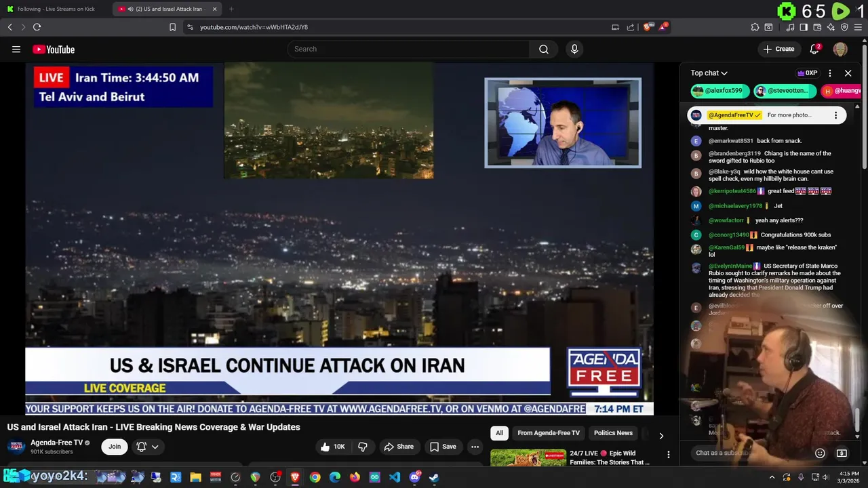
Task: Go to the YouTube home logo
Action: click(x=54, y=49)
